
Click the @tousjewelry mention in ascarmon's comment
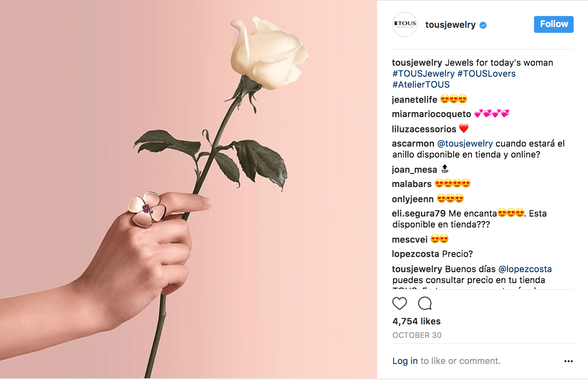[x=465, y=144]
